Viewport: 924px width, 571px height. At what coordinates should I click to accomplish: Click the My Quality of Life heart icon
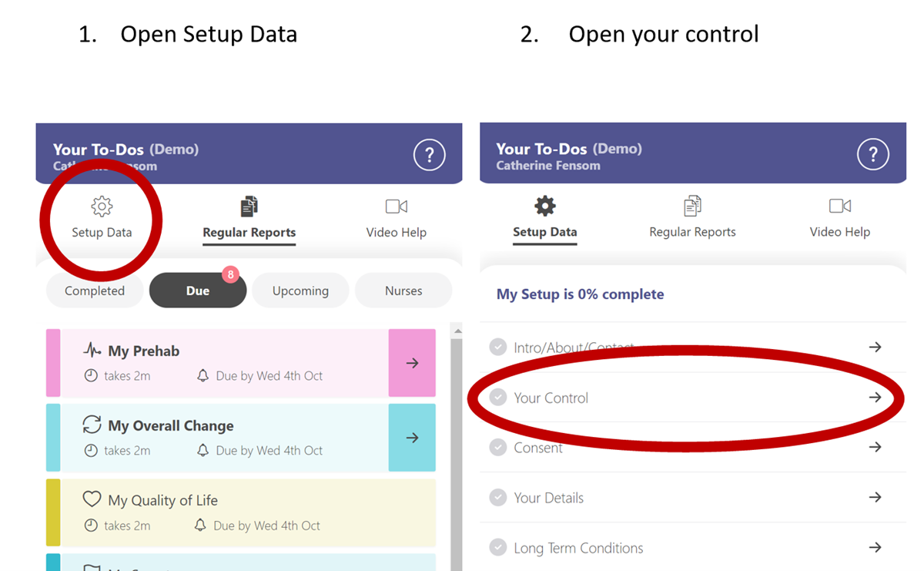point(92,499)
